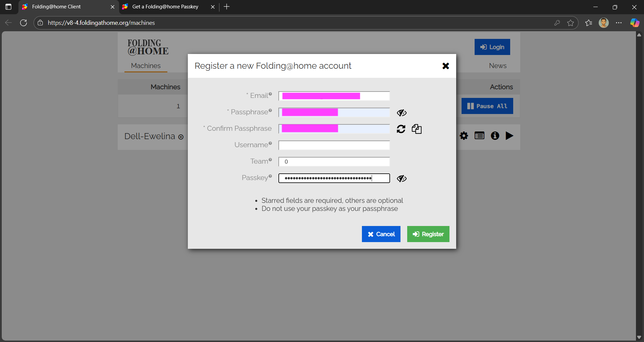Viewport: 644px width, 342px height.
Task: Generate a new random passphrase
Action: 401,129
